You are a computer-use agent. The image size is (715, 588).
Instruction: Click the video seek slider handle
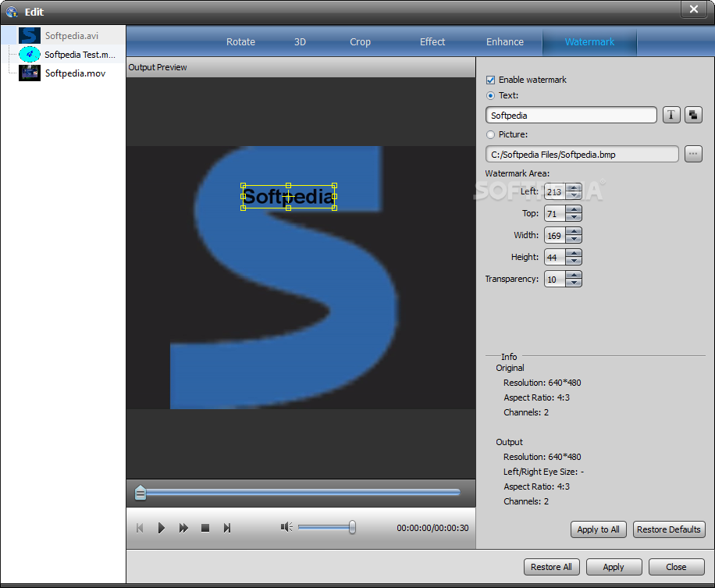click(141, 493)
